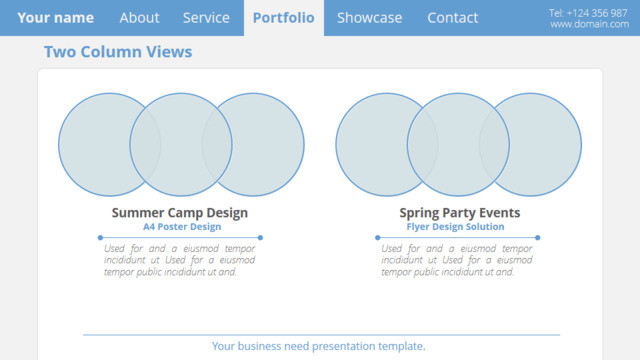640x360 pixels.
Task: Click the rightmost circle above Spring Party Events
Action: click(x=546, y=144)
